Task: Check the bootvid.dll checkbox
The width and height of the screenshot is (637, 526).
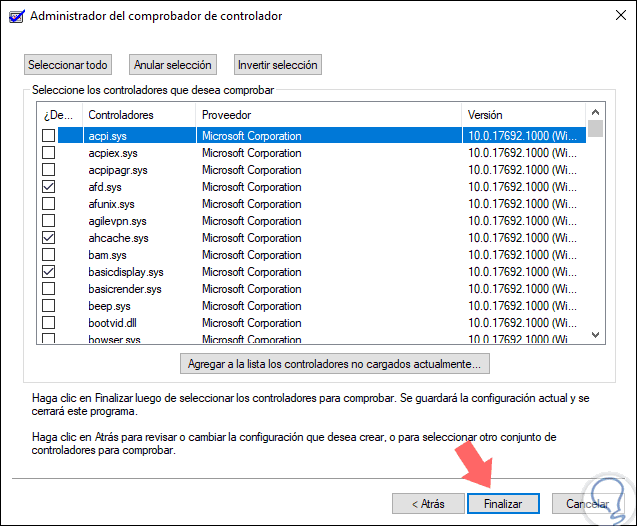Action: pos(49,323)
